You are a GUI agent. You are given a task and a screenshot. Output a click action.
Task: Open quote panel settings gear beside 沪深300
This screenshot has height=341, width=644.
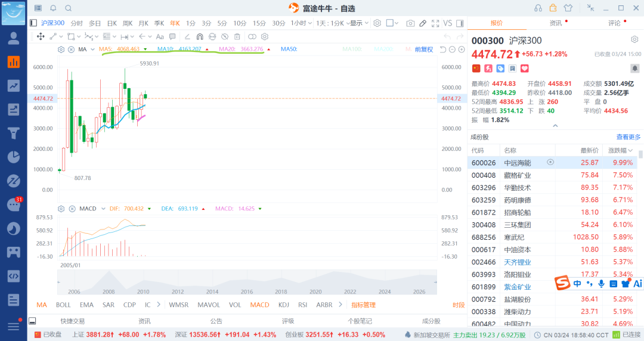(x=634, y=39)
